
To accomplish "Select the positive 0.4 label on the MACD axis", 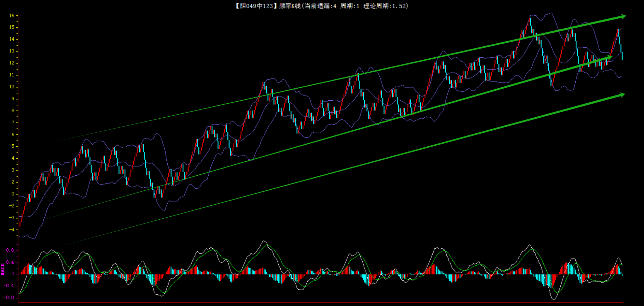I will click(x=10, y=262).
